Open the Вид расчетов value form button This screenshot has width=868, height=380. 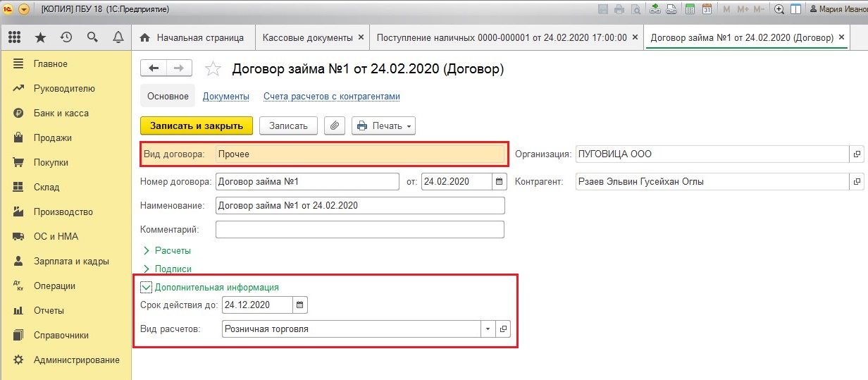pyautogui.click(x=503, y=329)
